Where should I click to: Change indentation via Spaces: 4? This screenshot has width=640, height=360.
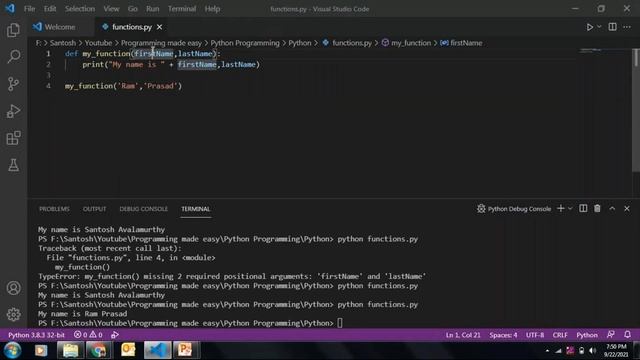[503, 335]
